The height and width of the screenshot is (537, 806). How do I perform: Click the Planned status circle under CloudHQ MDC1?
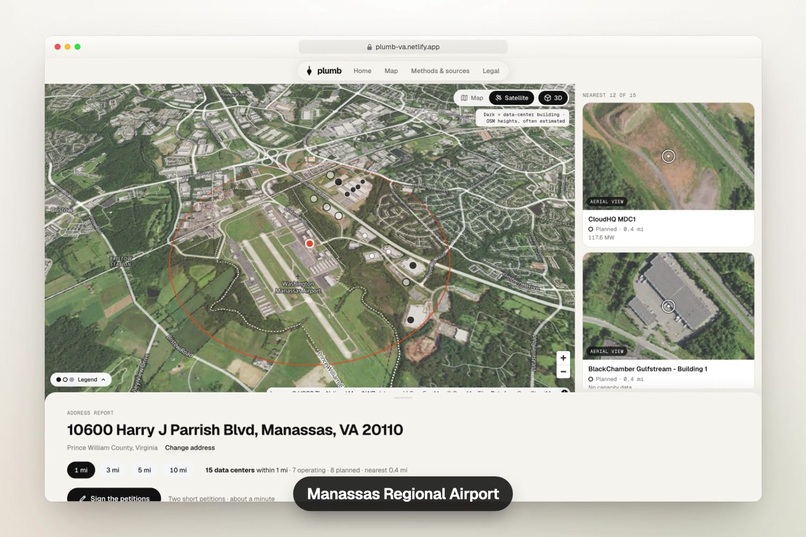[591, 229]
